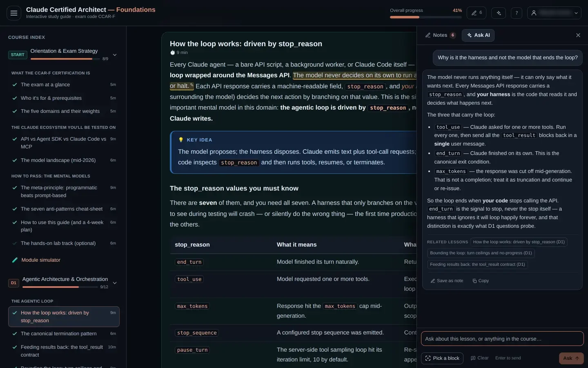Focus the 'Ask about this lesson' input
The height and width of the screenshot is (368, 588).
pos(502,339)
